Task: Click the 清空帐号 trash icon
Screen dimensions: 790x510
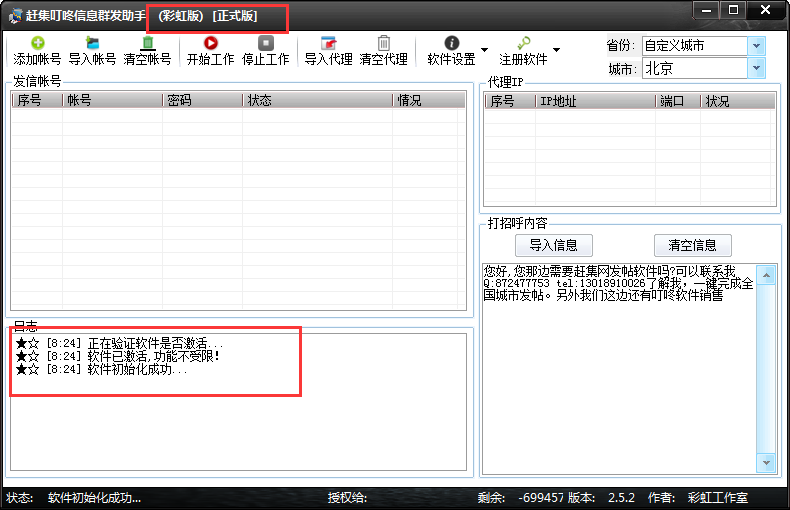Action: [147, 43]
